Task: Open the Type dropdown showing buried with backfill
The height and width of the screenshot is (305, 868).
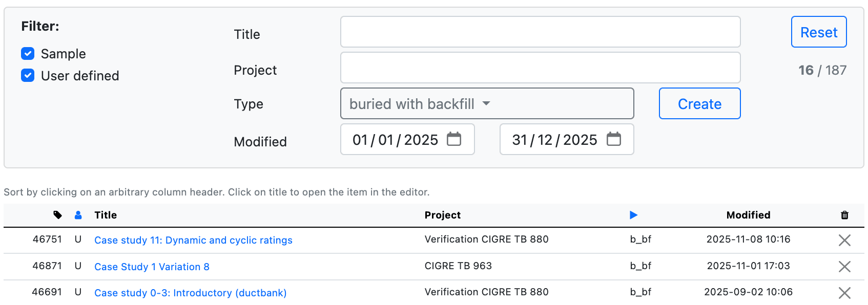Action: (487, 103)
